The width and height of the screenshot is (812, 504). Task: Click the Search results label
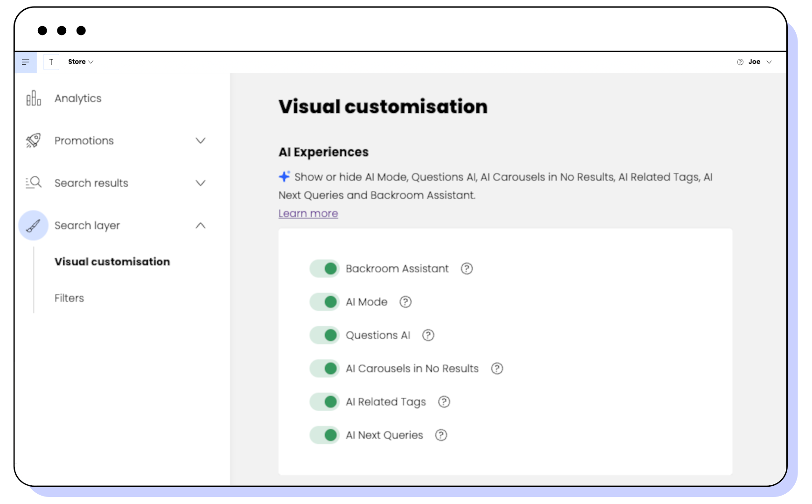click(x=91, y=183)
